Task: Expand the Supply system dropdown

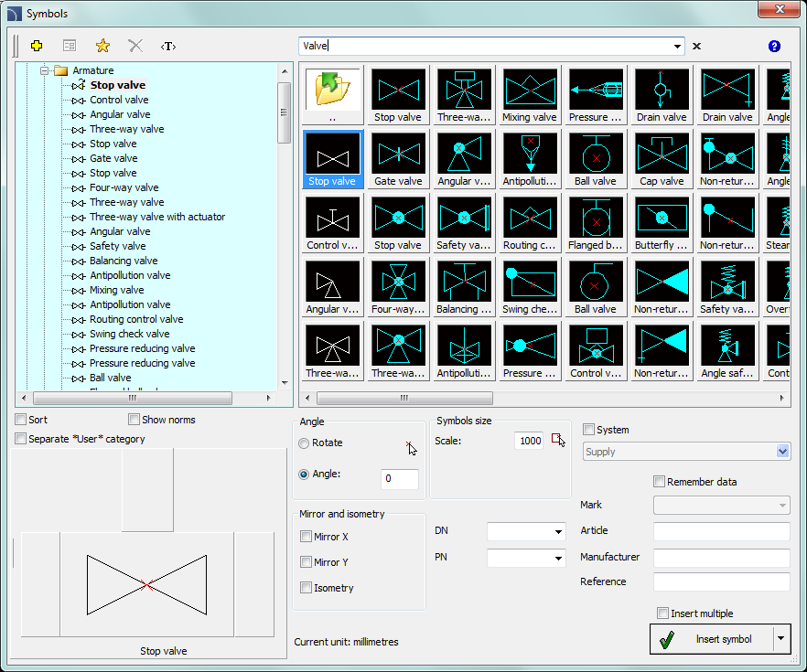Action: tap(782, 452)
